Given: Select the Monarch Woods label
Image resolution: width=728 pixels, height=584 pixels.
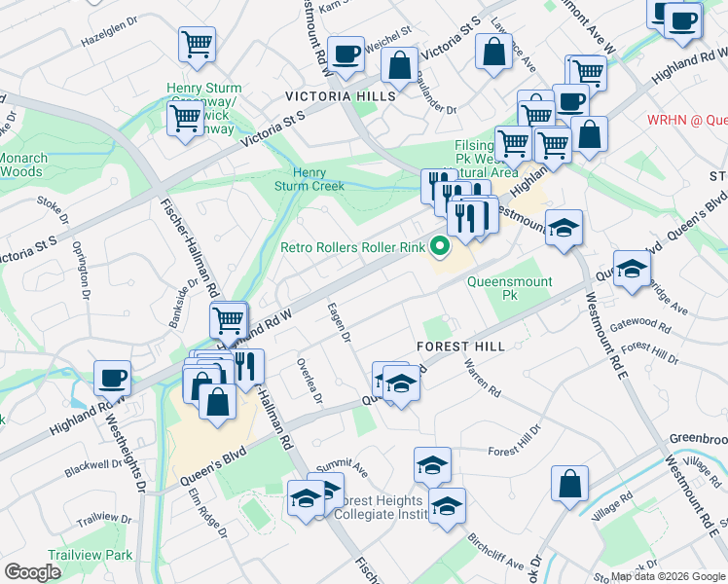Looking at the screenshot, I should tap(22, 164).
